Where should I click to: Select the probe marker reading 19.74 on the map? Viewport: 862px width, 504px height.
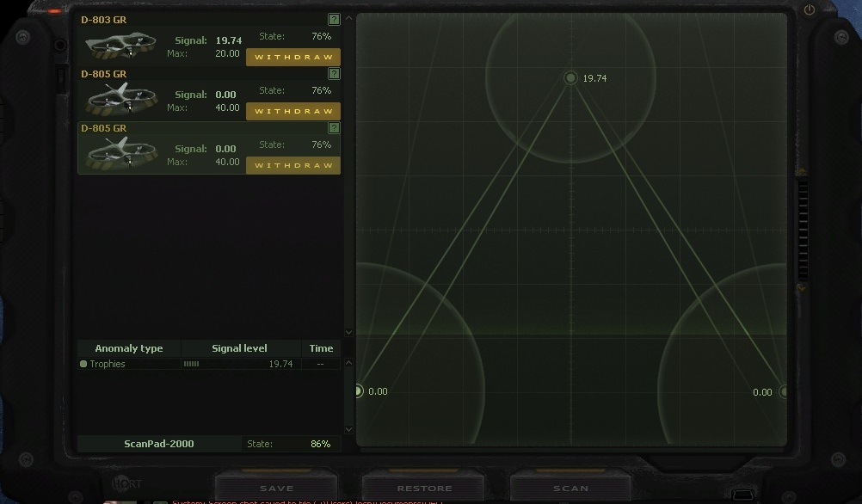pos(570,78)
